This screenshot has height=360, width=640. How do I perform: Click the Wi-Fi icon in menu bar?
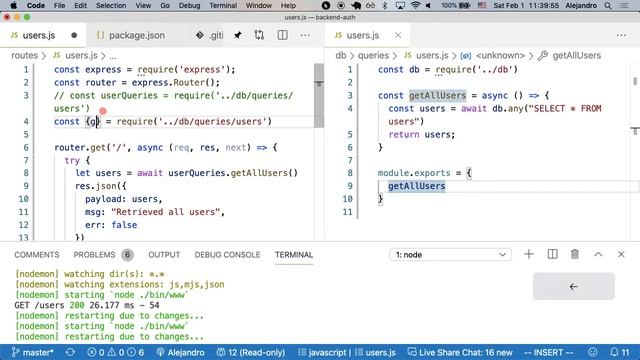tap(416, 6)
